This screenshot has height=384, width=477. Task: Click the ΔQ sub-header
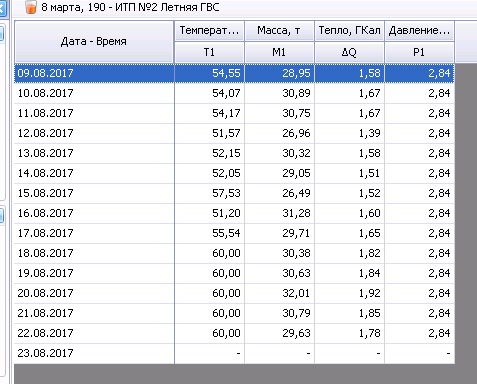tap(349, 52)
